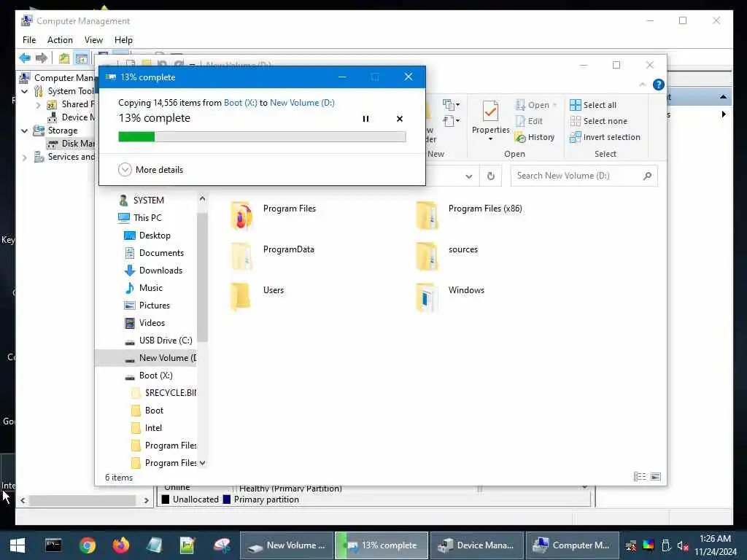Select Device Manager in console tree
Viewport: 747px width, 560px height.
tap(71, 117)
